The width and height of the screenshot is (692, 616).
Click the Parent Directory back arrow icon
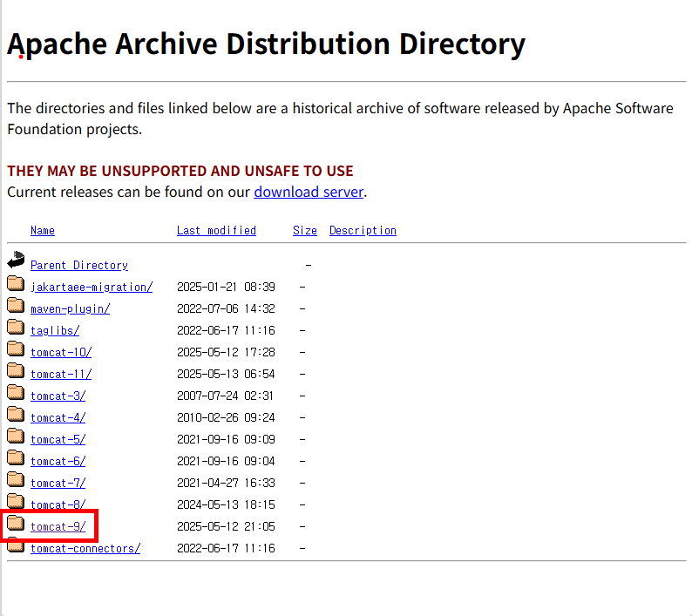click(16, 260)
